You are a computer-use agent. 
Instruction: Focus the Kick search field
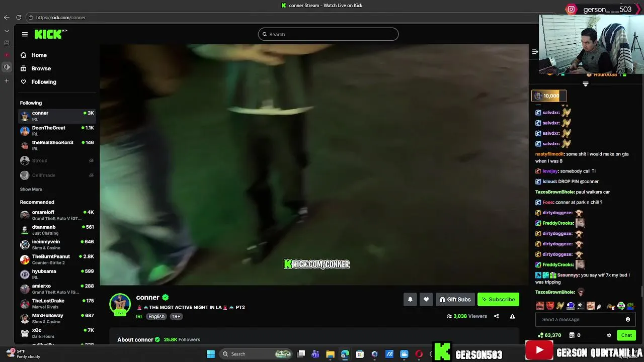point(328,34)
